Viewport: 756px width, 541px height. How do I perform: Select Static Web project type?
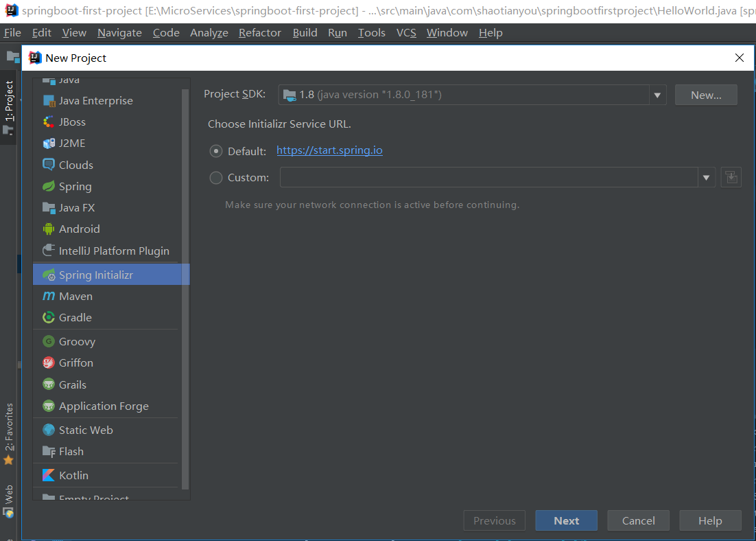coord(107,430)
